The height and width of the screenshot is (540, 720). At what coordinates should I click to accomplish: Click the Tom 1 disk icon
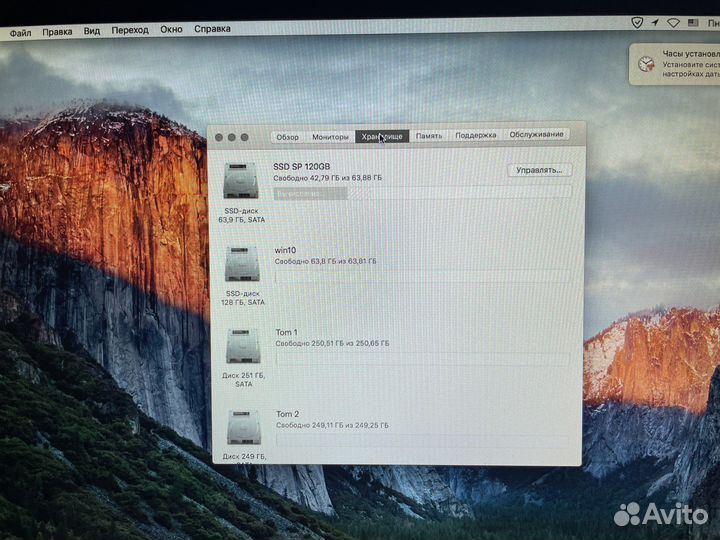pyautogui.click(x=243, y=346)
